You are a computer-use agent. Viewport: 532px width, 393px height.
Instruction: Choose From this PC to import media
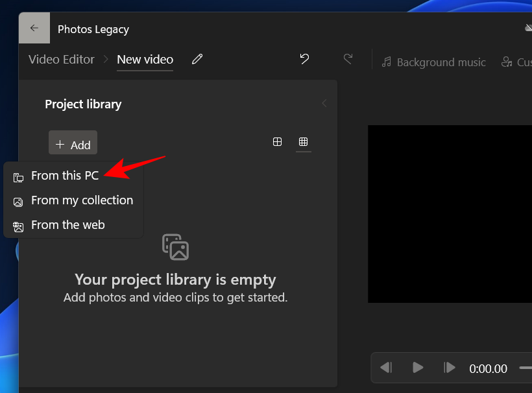65,175
